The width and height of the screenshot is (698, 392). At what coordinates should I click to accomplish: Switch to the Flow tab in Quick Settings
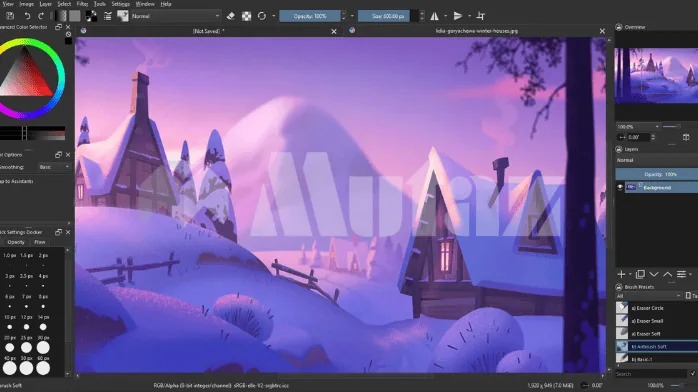[40, 242]
